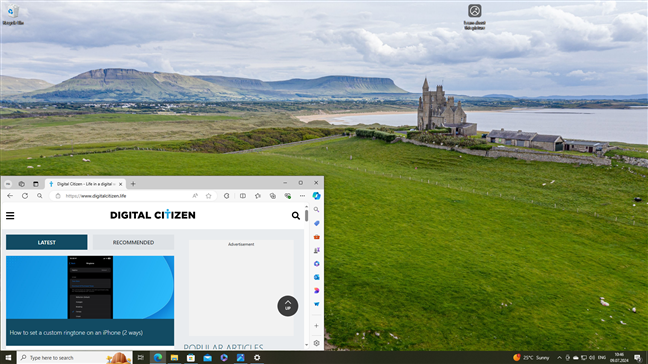Open the notification center icon
Screen dimensions: 648x364
[x=638, y=358]
